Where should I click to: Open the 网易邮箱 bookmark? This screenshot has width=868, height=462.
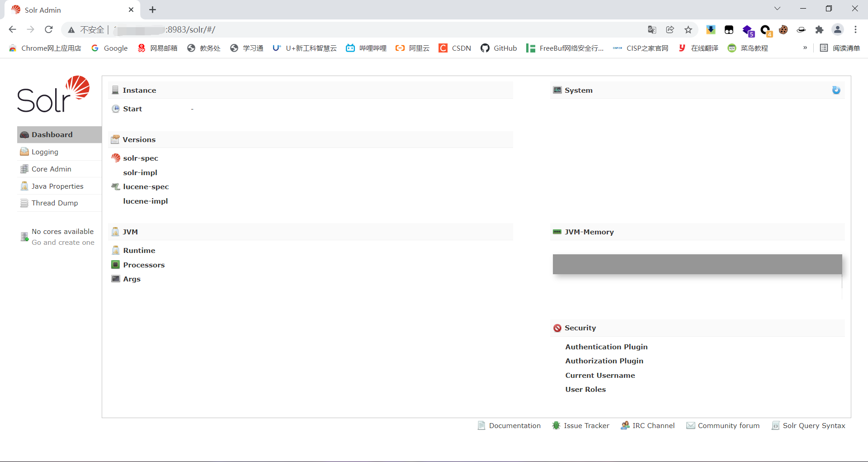coord(157,48)
